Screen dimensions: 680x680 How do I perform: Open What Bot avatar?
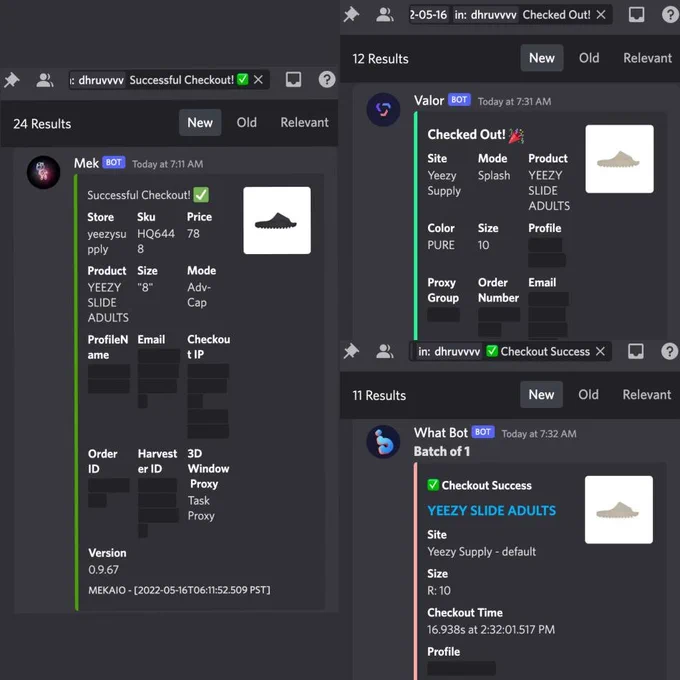tap(383, 441)
